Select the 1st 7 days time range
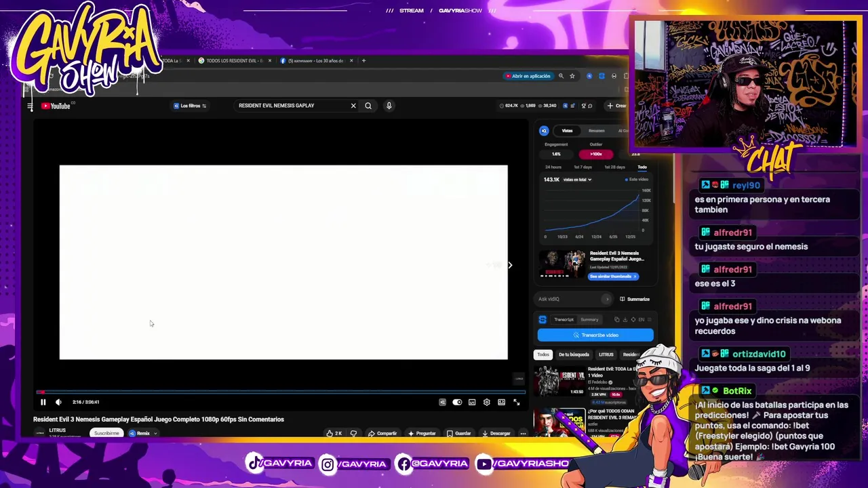The width and height of the screenshot is (868, 488). pyautogui.click(x=583, y=167)
